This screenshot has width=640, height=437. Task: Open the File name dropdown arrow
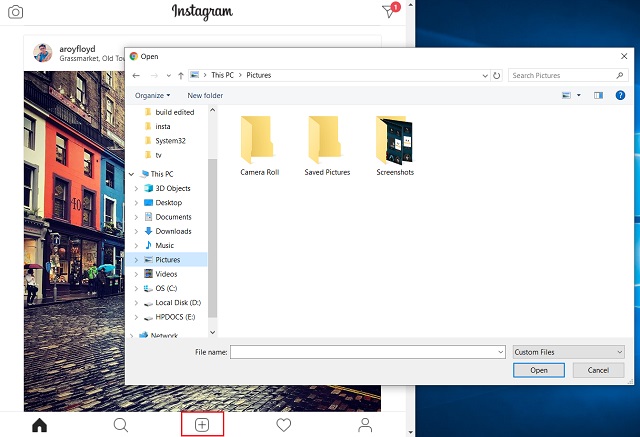501,352
